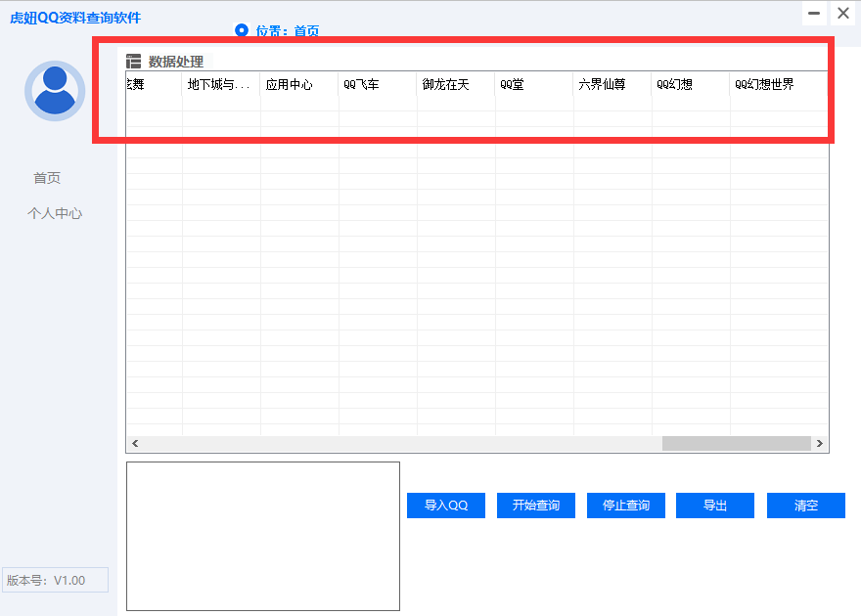The image size is (861, 616).
Task: Select the QQ幻想 column header
Action: click(x=691, y=84)
